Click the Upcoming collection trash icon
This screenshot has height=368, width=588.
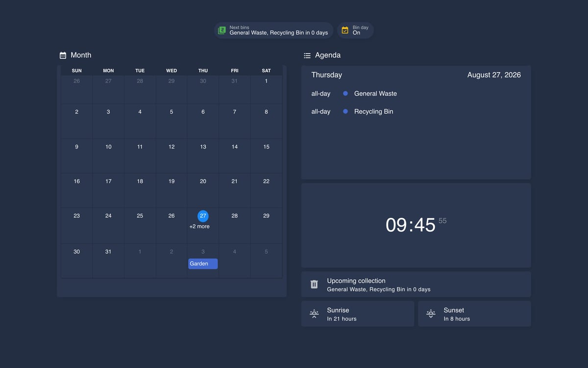click(x=315, y=284)
